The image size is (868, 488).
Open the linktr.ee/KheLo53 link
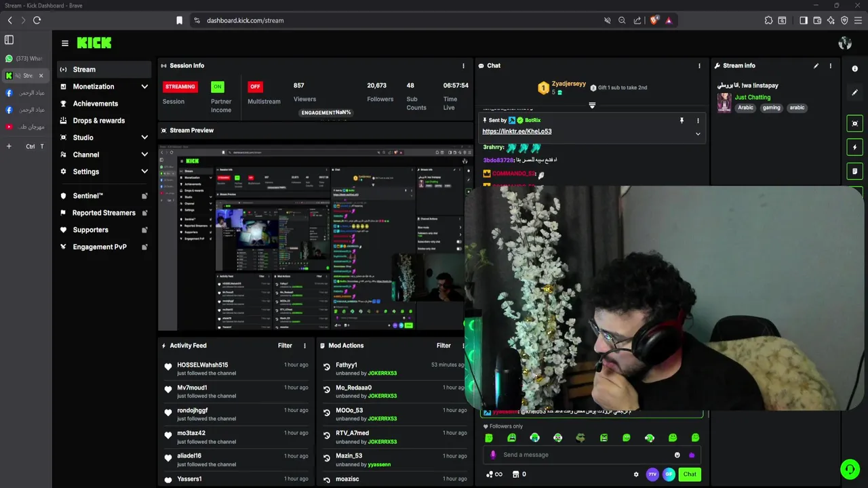coord(517,131)
